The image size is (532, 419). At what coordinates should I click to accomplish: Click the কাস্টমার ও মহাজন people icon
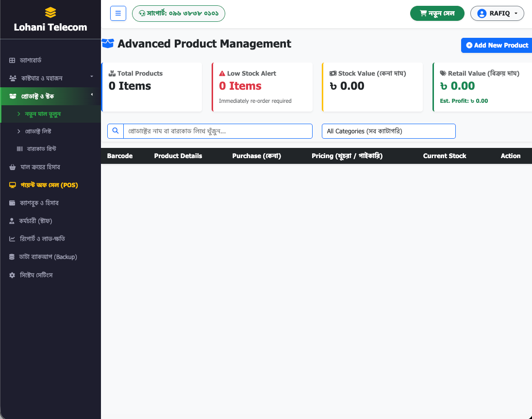pos(13,78)
